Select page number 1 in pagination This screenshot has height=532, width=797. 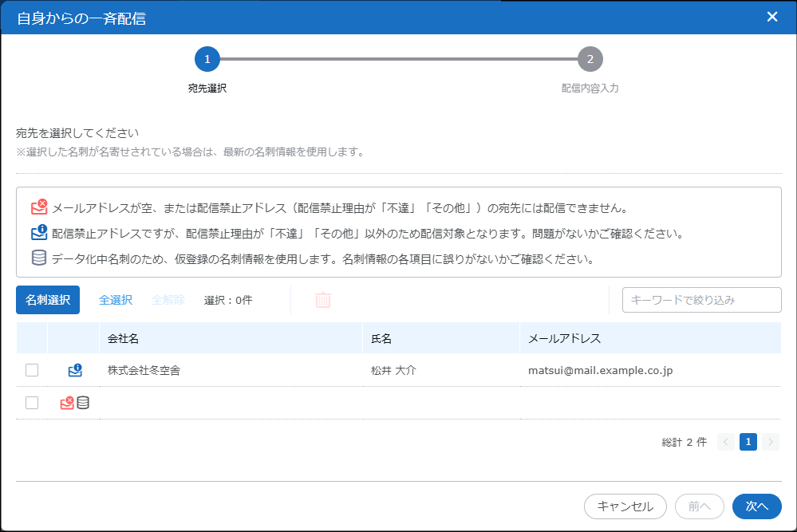748,442
